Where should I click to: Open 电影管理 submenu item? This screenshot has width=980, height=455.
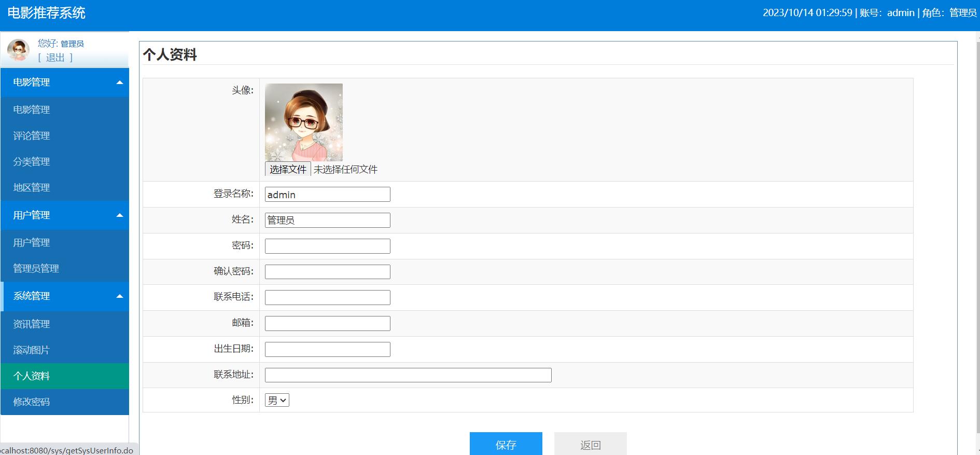coord(65,109)
